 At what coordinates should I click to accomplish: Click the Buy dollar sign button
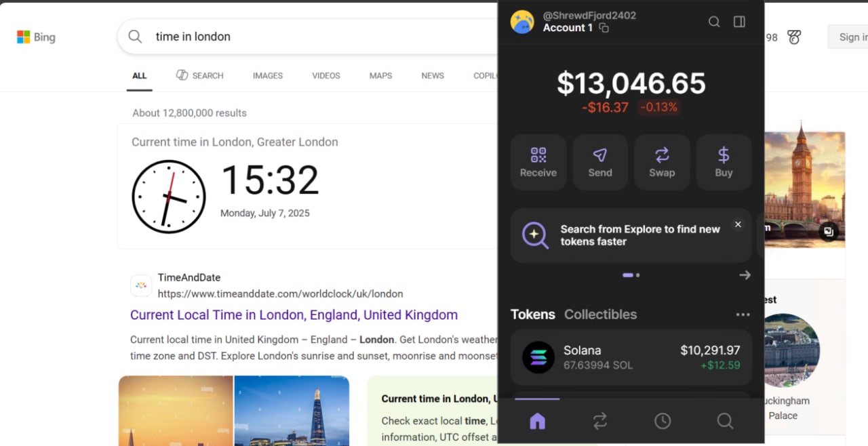pyautogui.click(x=724, y=162)
